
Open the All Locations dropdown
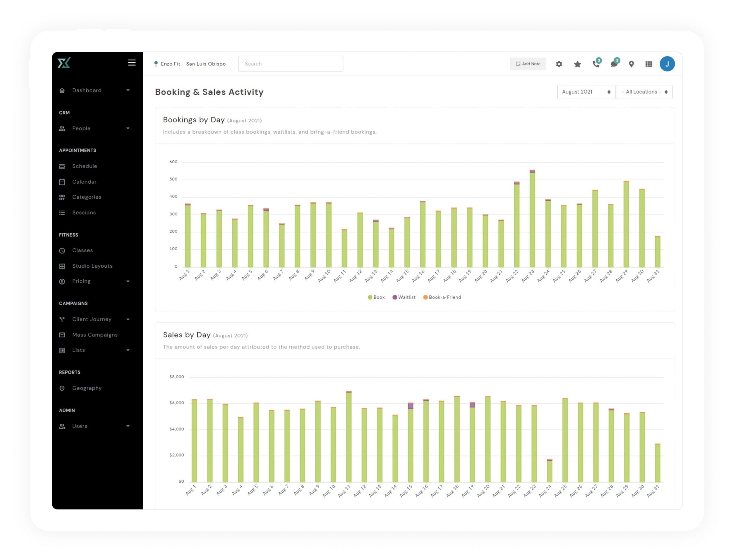click(644, 92)
